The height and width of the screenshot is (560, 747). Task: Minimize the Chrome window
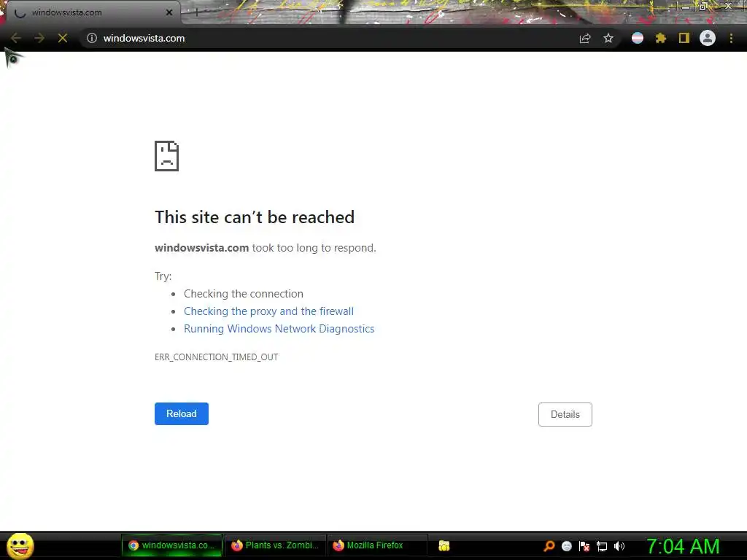click(684, 7)
